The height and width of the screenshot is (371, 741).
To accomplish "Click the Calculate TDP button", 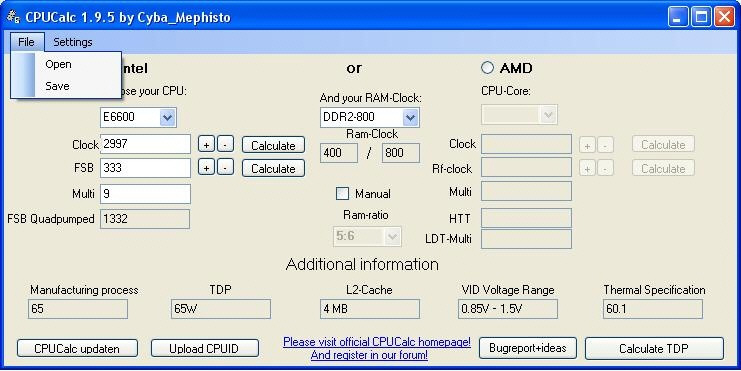I will point(654,349).
